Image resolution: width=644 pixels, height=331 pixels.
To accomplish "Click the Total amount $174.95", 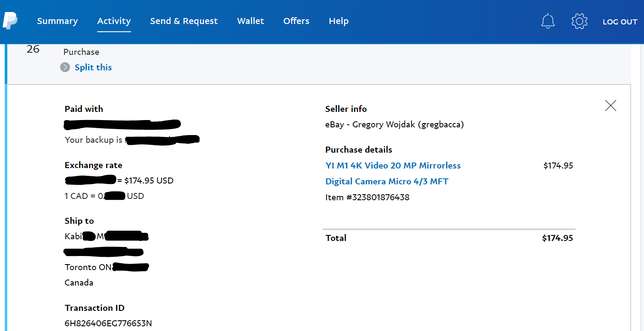I will 558,238.
